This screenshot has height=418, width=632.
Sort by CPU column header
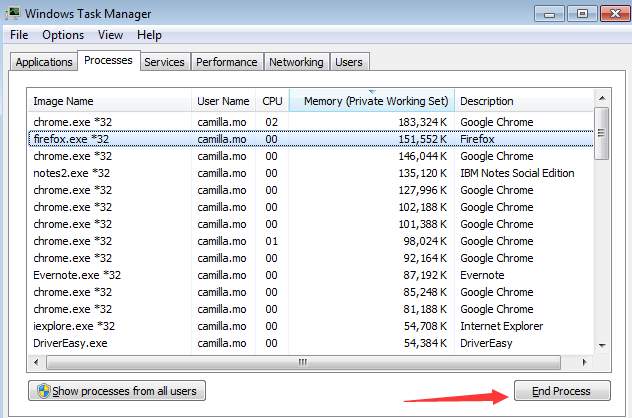point(272,101)
